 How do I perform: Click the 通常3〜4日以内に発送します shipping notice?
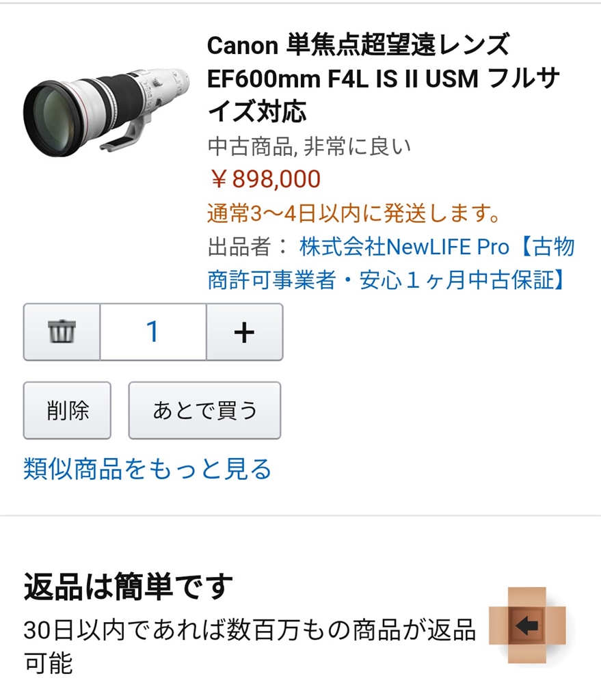click(x=353, y=213)
